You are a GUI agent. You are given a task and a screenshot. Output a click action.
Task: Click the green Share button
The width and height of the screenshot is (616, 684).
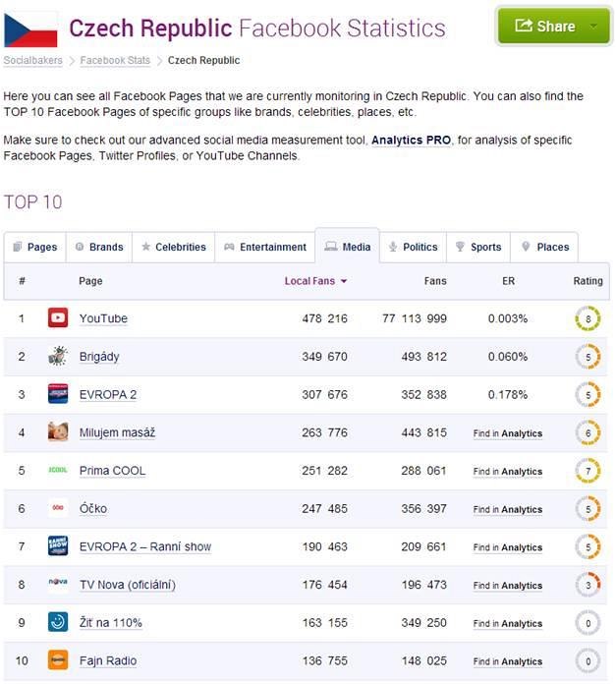point(544,27)
